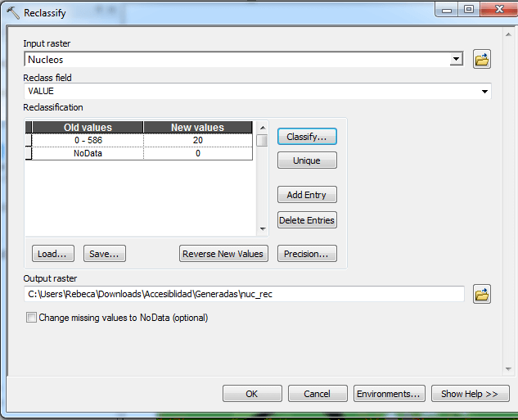The image size is (518, 420).
Task: Expand the Show Help >> panel
Action: pyautogui.click(x=470, y=394)
